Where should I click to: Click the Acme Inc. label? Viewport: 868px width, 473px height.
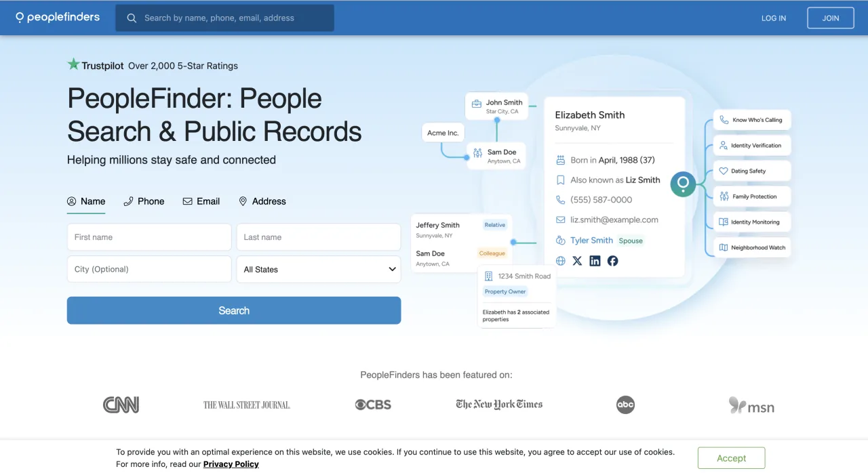point(443,133)
